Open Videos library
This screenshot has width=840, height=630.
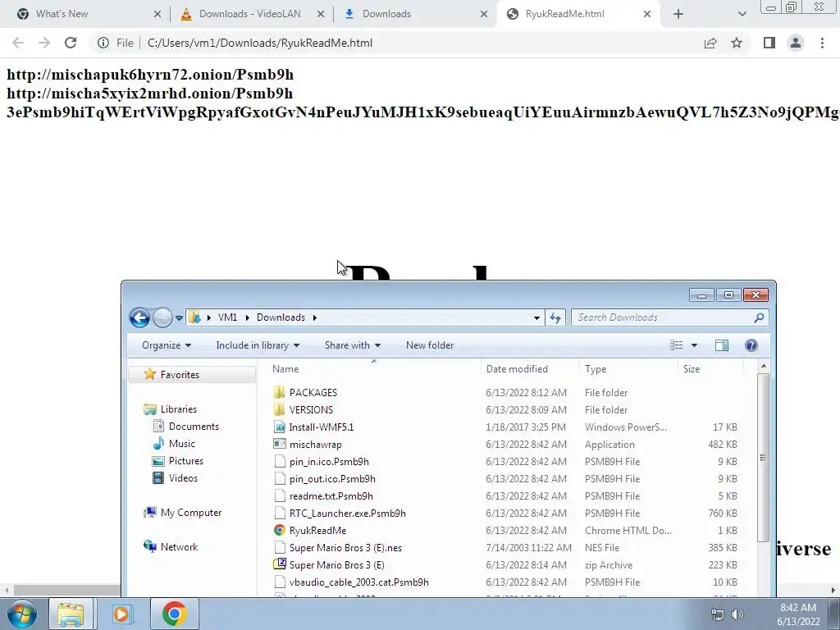(183, 477)
